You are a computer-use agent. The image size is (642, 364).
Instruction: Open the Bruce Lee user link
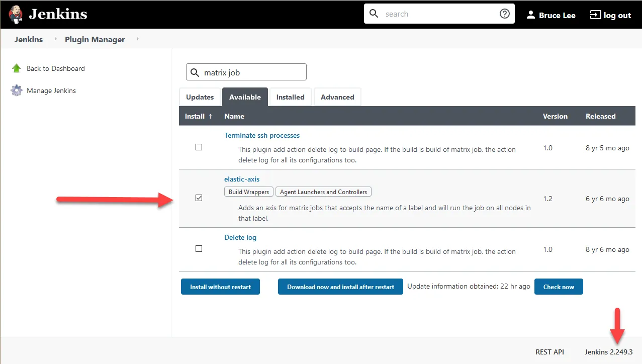tap(557, 15)
